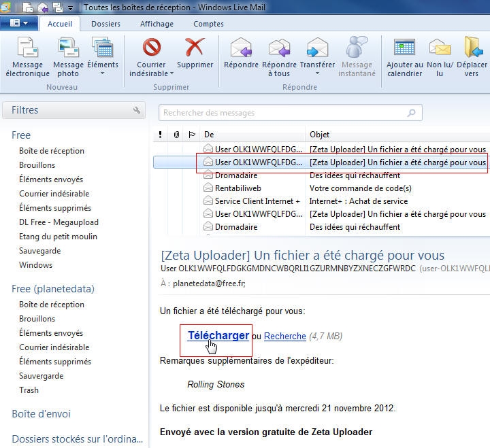Click the Filtres wrench icon
Screen dimensions: 490x448
tap(137, 110)
